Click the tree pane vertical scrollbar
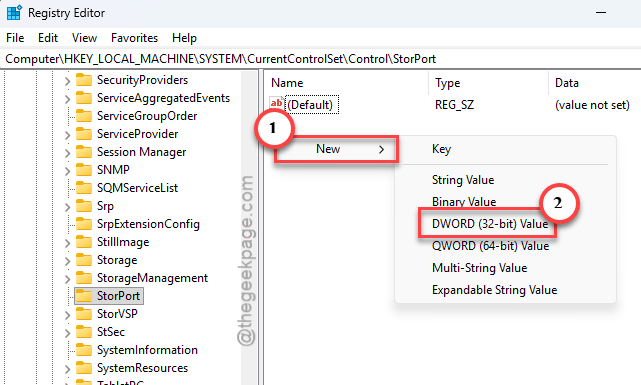This screenshot has height=385, width=641. tap(249, 227)
